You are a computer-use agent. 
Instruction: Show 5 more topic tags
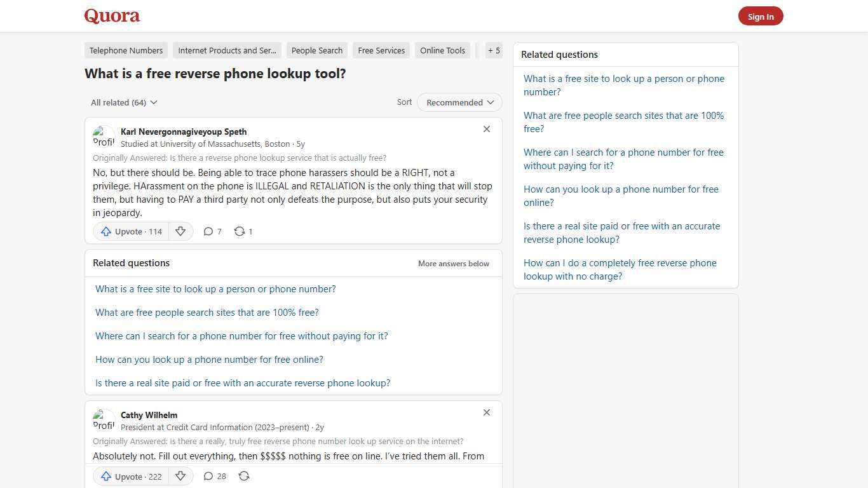click(x=494, y=50)
